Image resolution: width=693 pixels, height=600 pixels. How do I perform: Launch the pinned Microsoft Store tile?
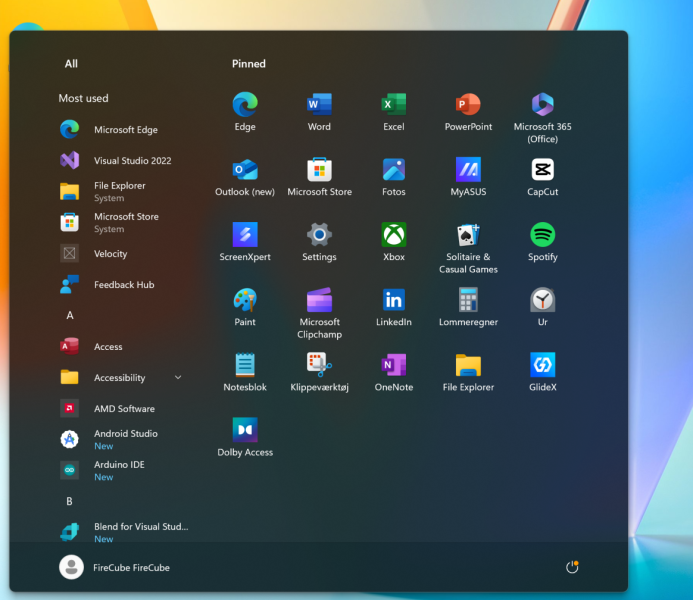coord(319,177)
